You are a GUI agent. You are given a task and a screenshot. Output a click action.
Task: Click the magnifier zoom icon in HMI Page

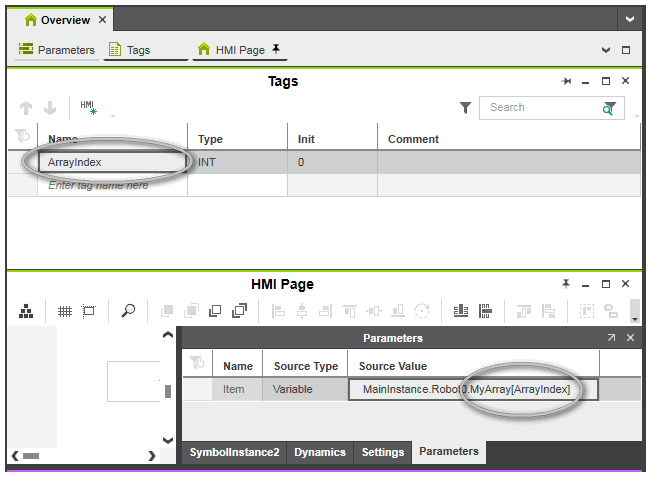[x=128, y=311]
